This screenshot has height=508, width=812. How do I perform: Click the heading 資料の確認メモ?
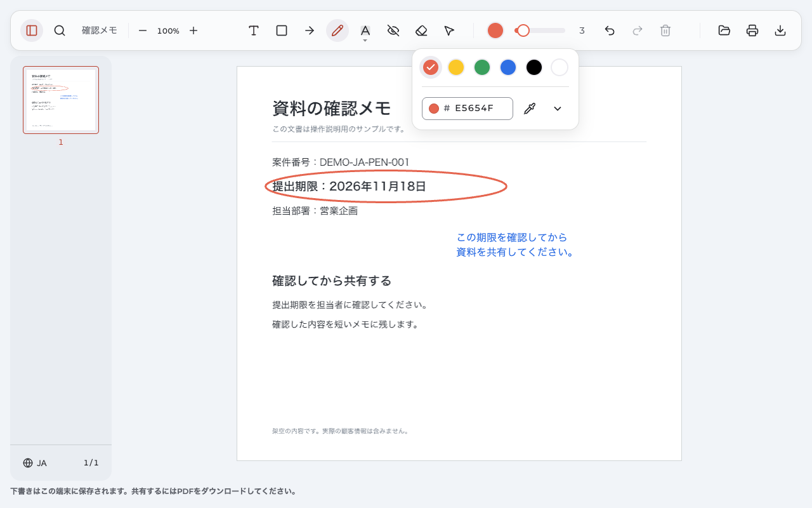pyautogui.click(x=331, y=109)
